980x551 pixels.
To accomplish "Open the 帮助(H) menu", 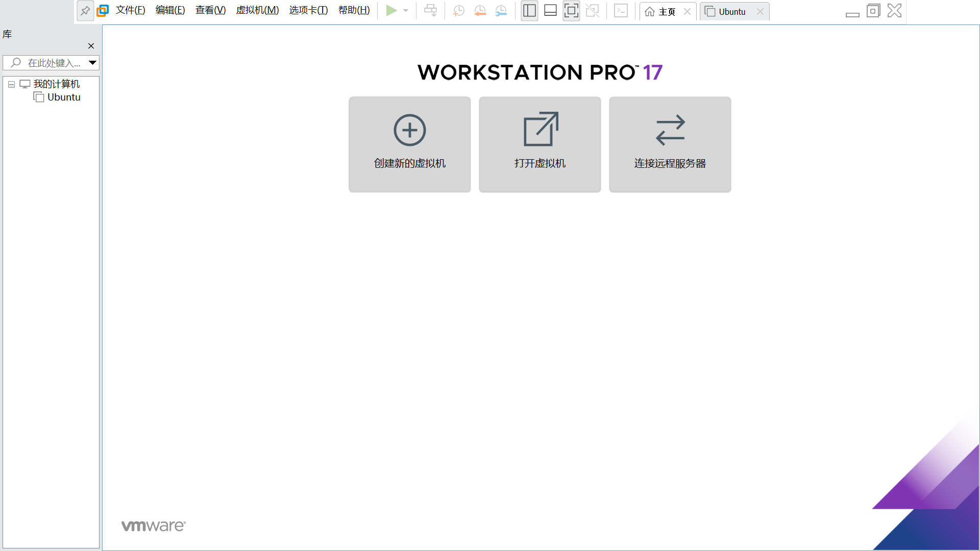I will [x=354, y=10].
